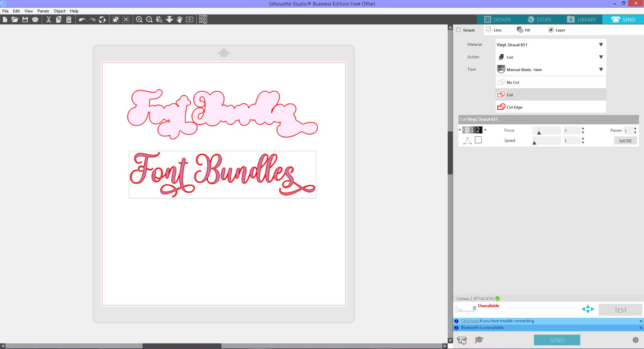Follow the 'Click here' connection help link
The width and height of the screenshot is (644, 349).
[470, 321]
